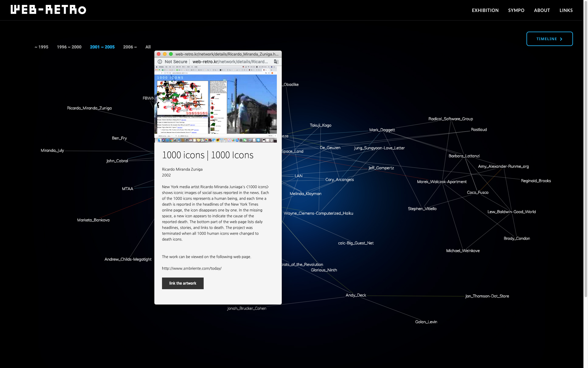Image resolution: width=588 pixels, height=368 pixels.
Task: Filter the network by ~ 1995
Action: 41,47
